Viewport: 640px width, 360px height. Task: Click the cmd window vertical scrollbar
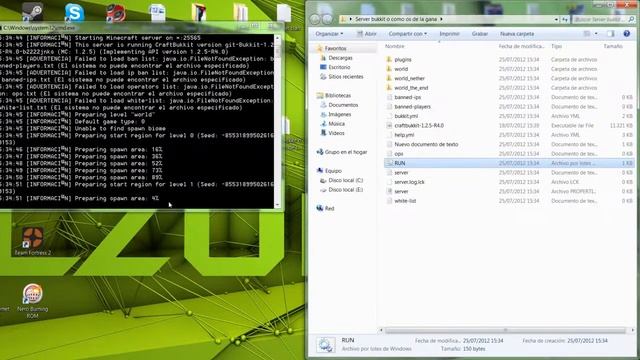pos(278,122)
